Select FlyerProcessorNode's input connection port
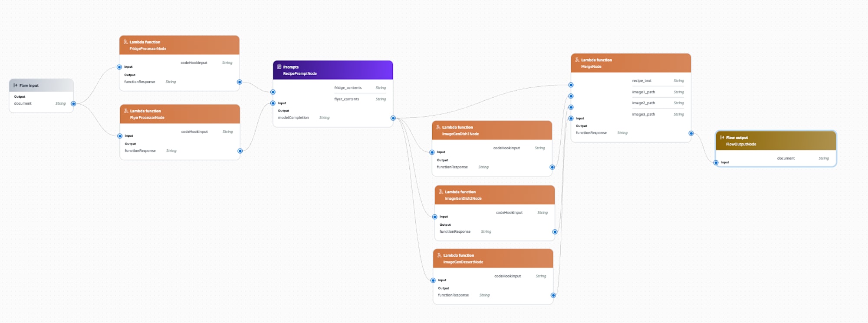The width and height of the screenshot is (868, 323). tap(120, 136)
